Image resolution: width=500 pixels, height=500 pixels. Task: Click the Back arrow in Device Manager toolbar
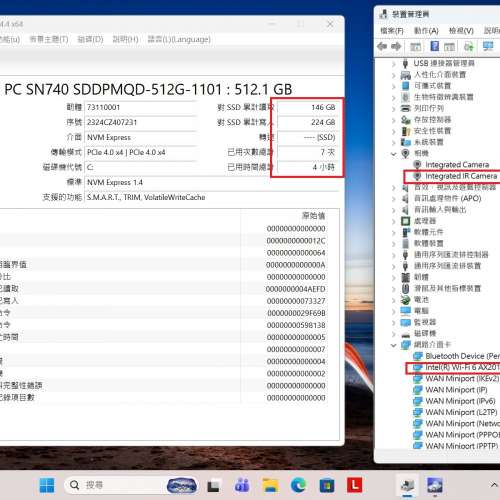point(382,46)
